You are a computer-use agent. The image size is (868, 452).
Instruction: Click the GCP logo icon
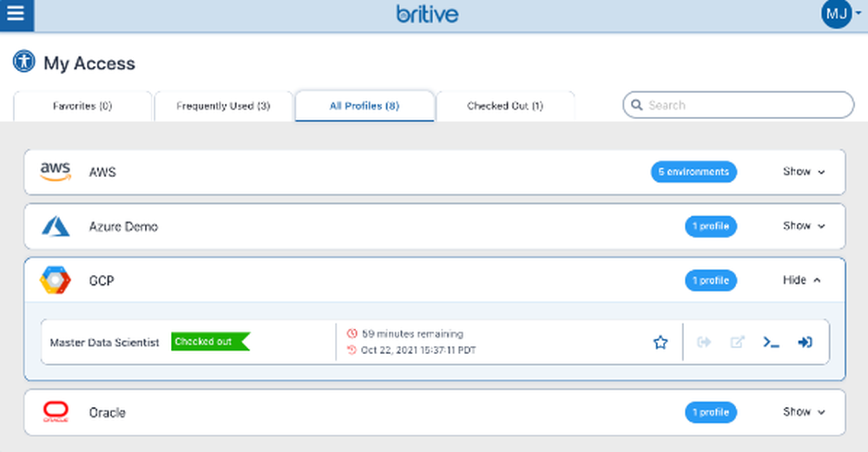(x=55, y=280)
